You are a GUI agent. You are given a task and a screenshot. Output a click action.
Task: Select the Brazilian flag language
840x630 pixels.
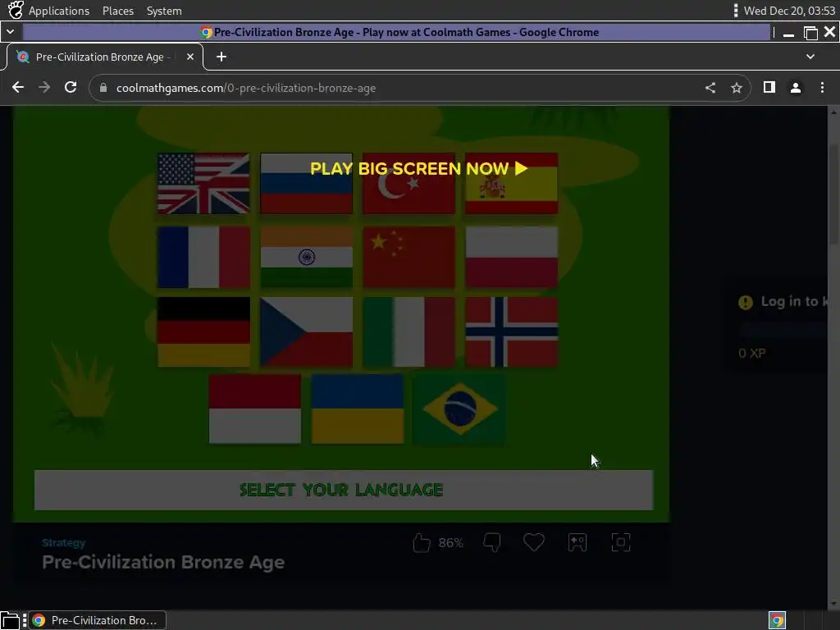tap(459, 409)
